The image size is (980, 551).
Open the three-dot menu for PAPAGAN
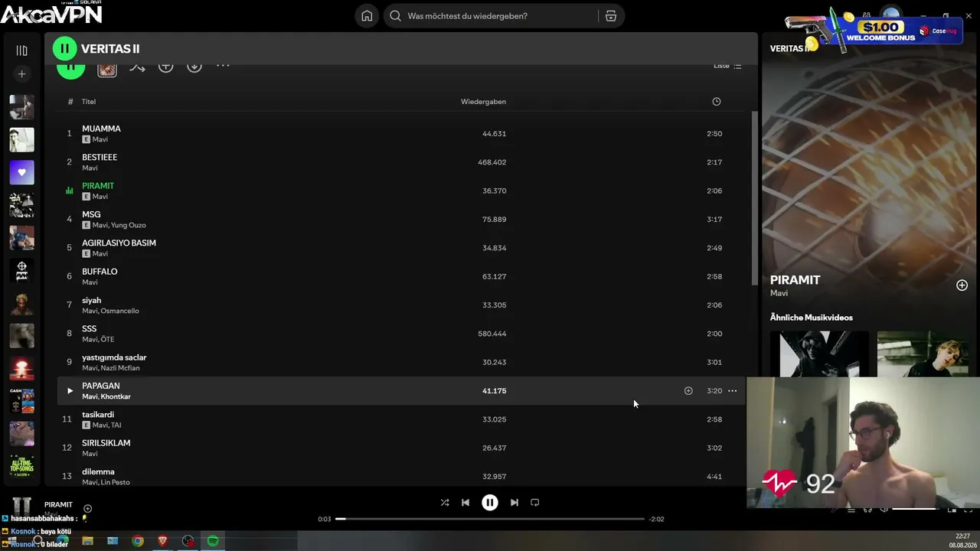click(x=733, y=391)
